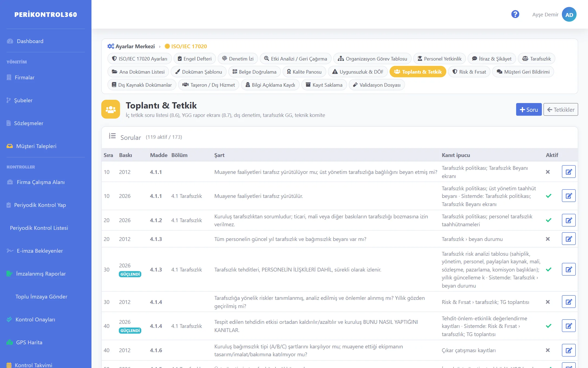
Task: Click Ayarlar Merkezi breadcrumb link
Action: click(131, 46)
